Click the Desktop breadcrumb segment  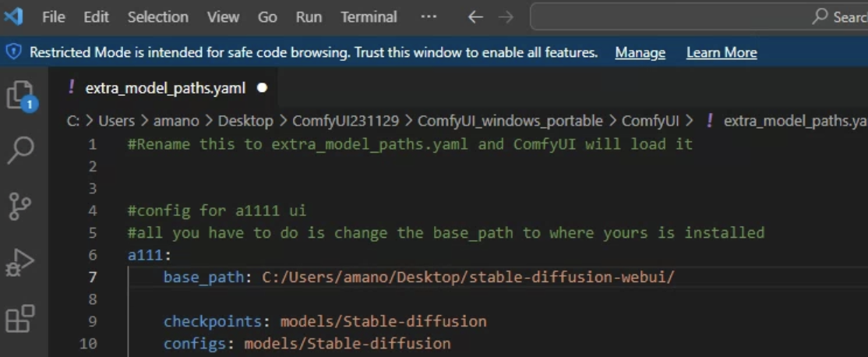pyautogui.click(x=245, y=121)
